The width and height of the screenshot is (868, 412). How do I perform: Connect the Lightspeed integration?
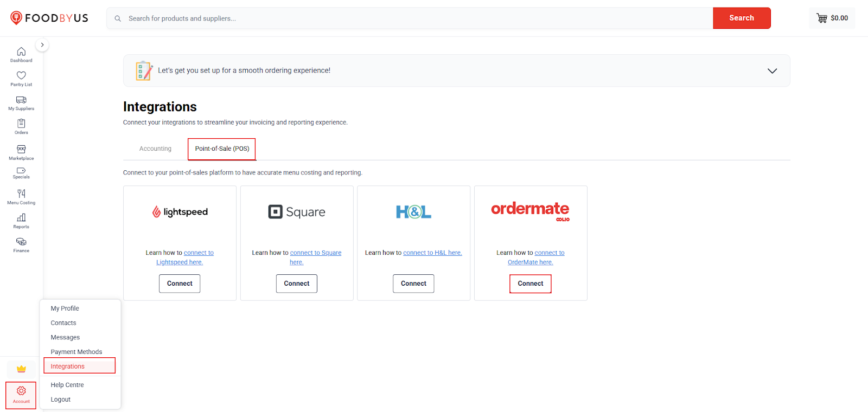pos(180,284)
